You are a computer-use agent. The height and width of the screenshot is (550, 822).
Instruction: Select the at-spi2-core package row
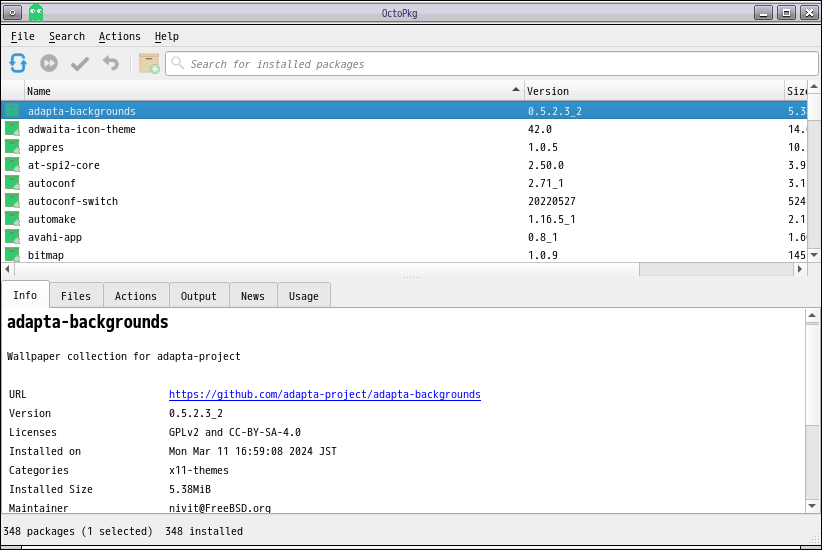coord(404,165)
